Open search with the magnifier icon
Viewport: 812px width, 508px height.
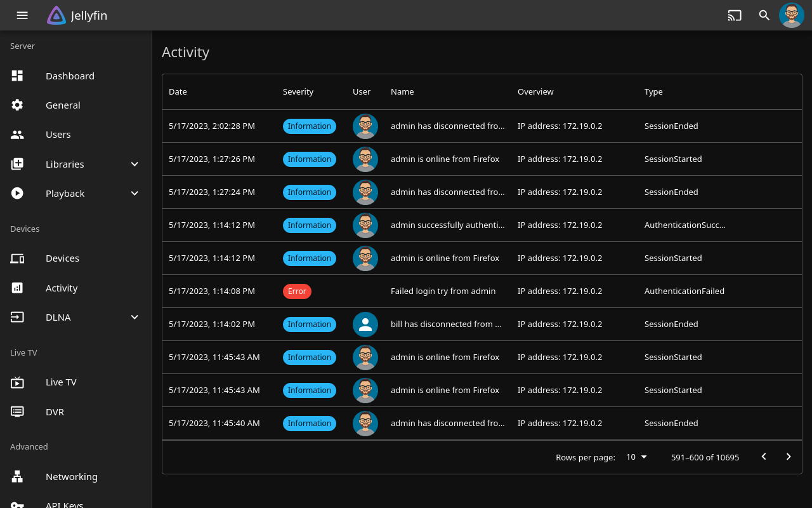coord(764,15)
